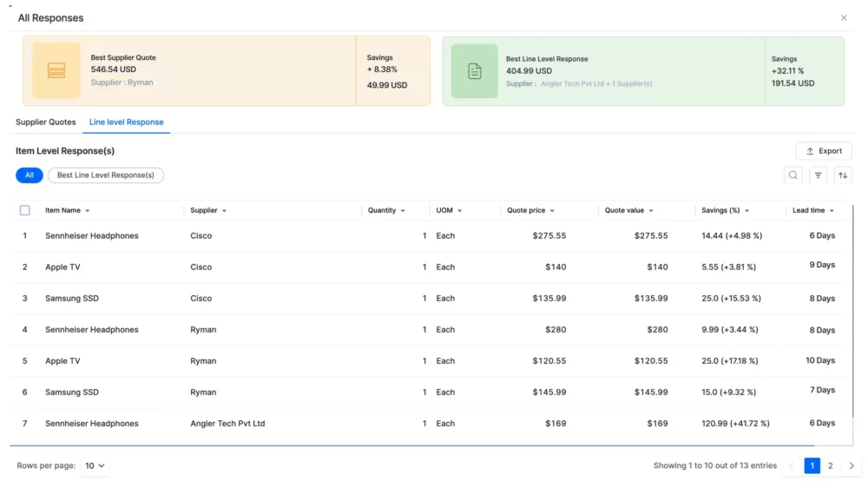Expand the Quote price column dropdown

552,211
